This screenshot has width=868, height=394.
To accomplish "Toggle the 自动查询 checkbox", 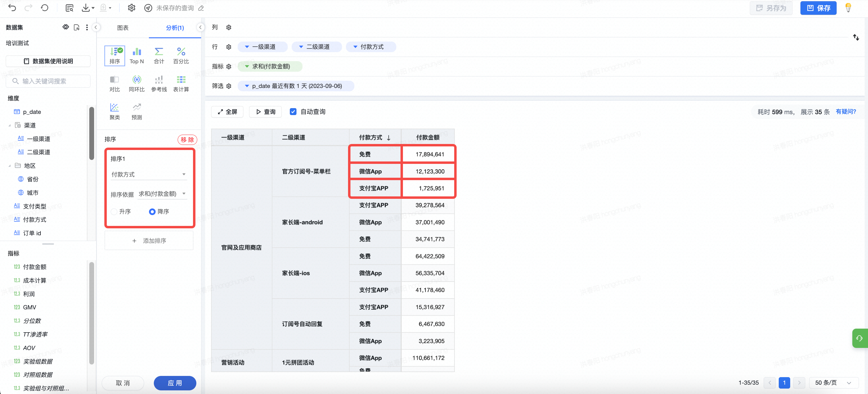I will click(293, 112).
